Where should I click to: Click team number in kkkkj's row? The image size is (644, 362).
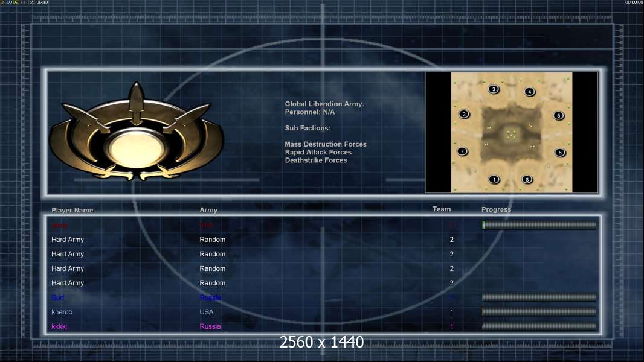(x=452, y=327)
